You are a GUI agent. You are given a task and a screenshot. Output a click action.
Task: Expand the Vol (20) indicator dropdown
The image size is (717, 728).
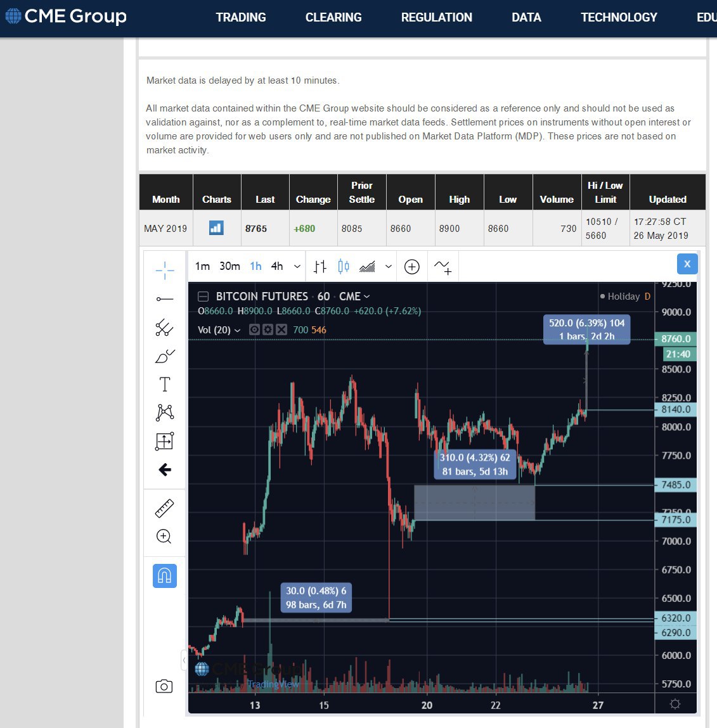tap(238, 330)
